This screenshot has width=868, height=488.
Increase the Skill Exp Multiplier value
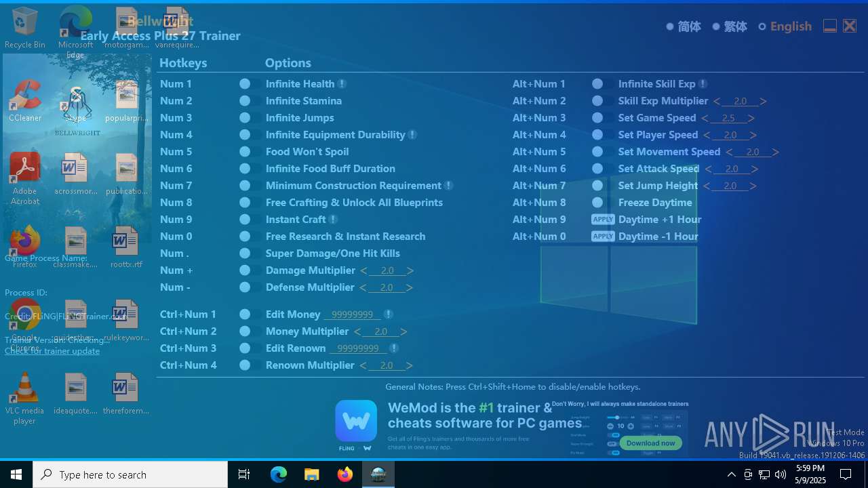[x=763, y=101]
